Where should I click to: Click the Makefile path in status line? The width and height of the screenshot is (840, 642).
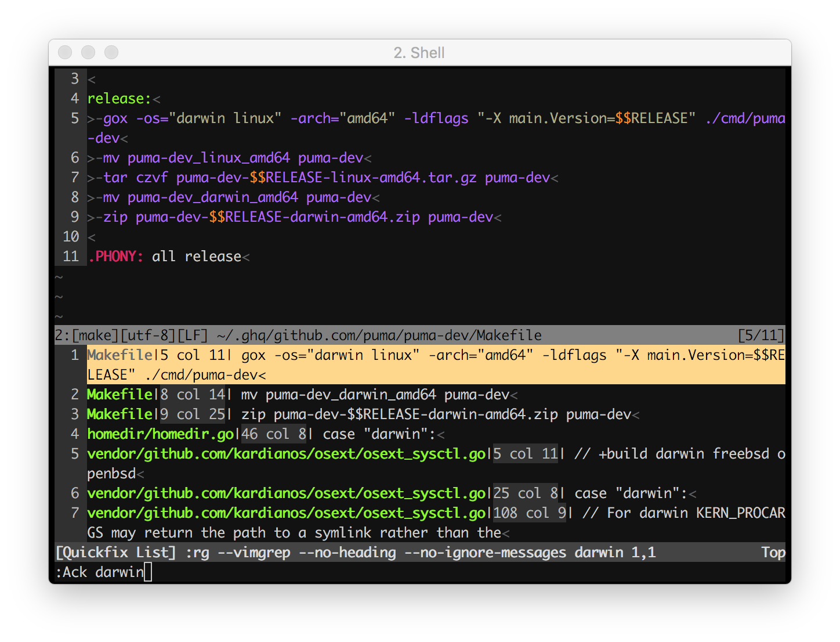[379, 336]
